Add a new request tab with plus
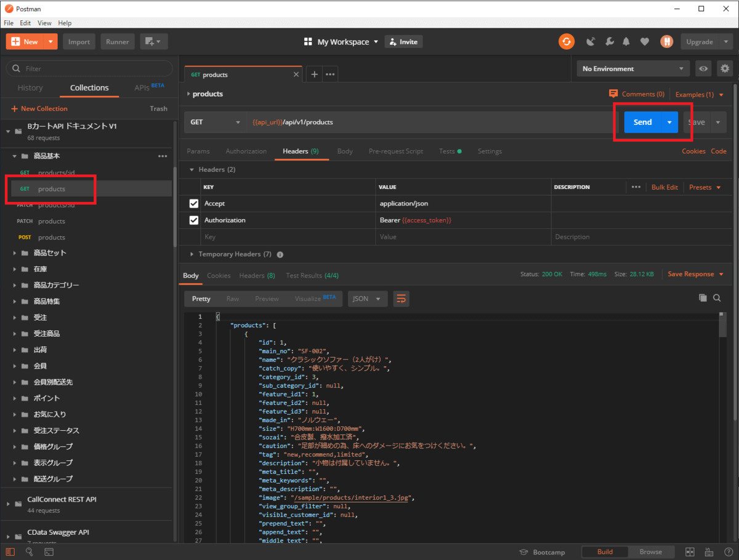Image resolution: width=739 pixels, height=560 pixels. pyautogui.click(x=314, y=74)
